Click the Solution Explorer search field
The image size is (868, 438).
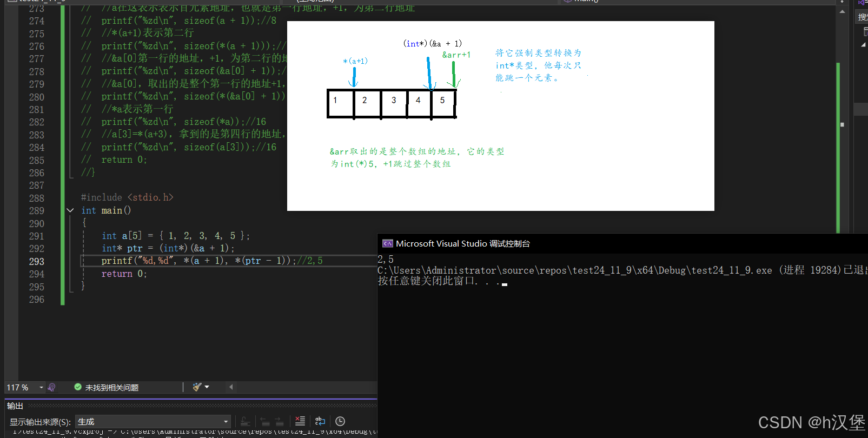pyautogui.click(x=862, y=17)
